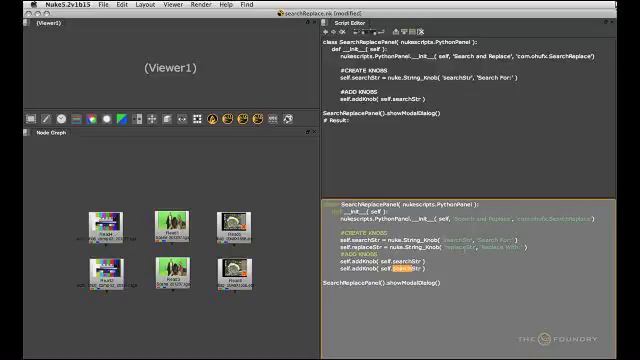Open the Node Graph pane content menu icon
This screenshot has width=640, height=360.
click(27, 132)
